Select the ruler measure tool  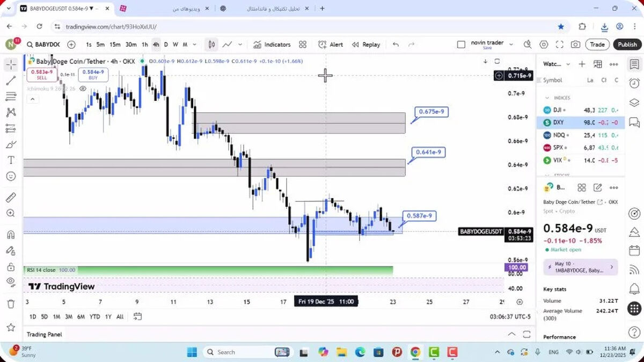coord(11,197)
